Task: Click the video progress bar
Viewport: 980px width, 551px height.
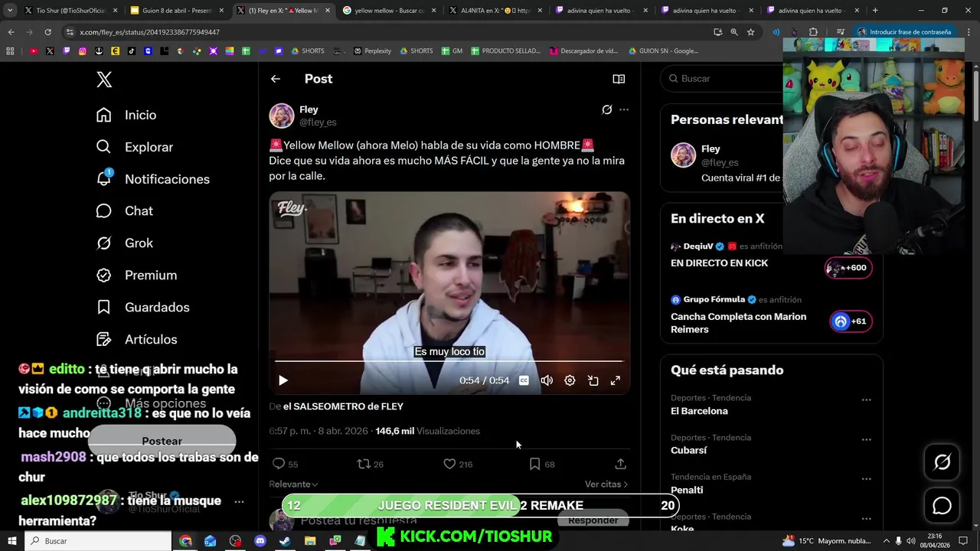Action: pyautogui.click(x=449, y=360)
